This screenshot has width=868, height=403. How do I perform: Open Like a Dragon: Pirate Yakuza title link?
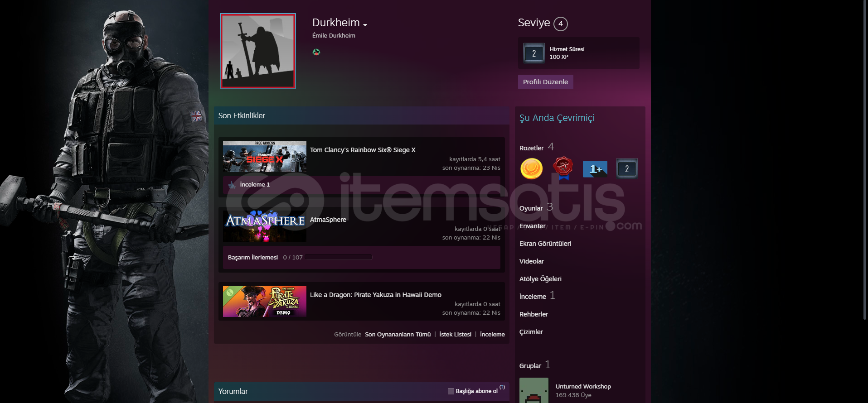point(376,295)
